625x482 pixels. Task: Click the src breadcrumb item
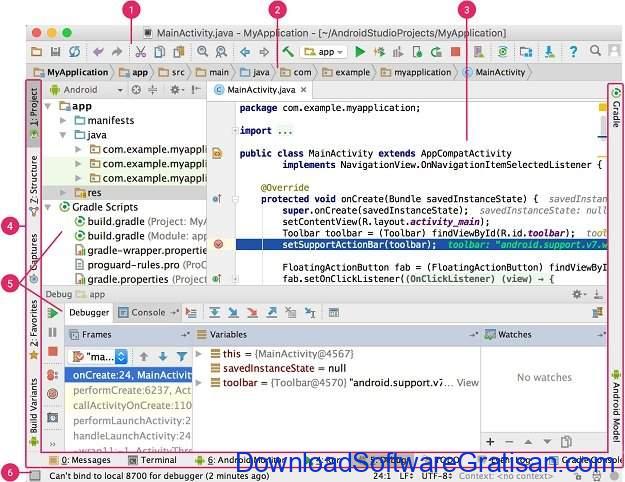coord(171,73)
